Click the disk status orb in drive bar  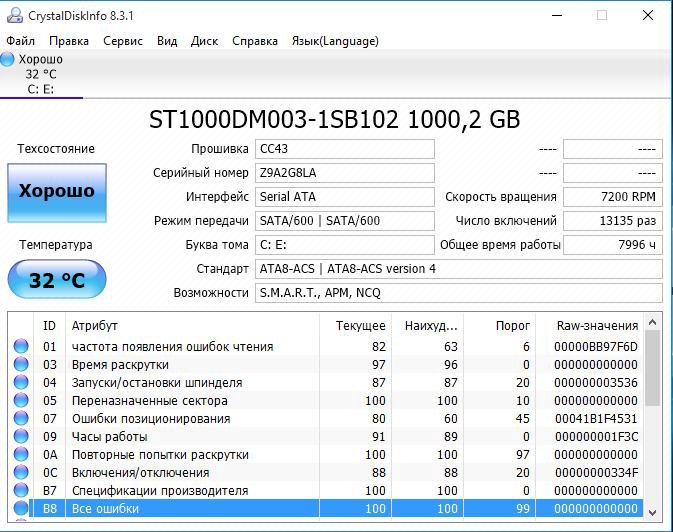(x=8, y=60)
